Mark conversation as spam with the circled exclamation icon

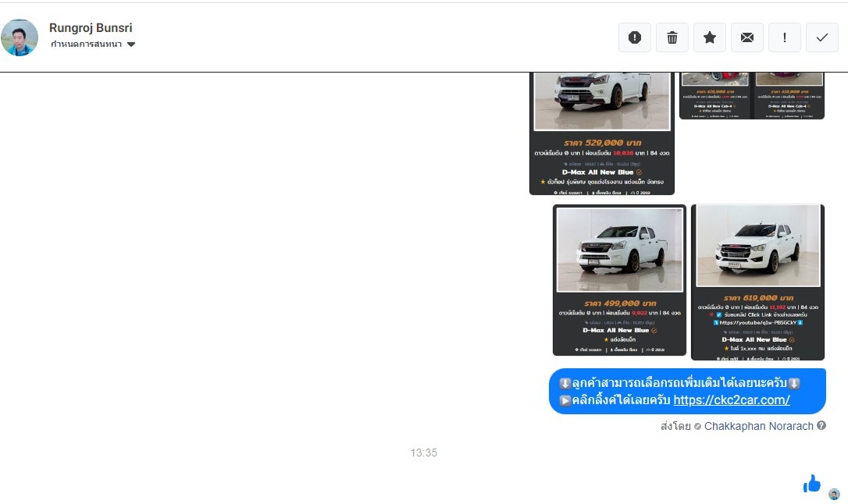(635, 37)
